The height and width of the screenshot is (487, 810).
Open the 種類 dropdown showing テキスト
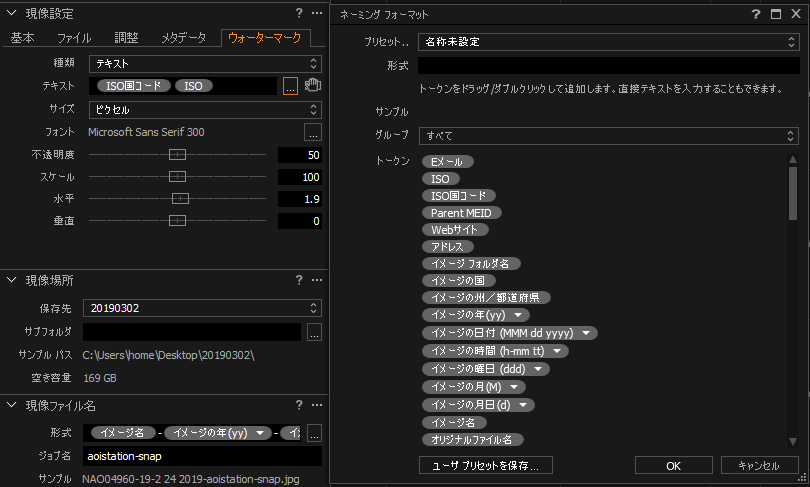point(204,63)
